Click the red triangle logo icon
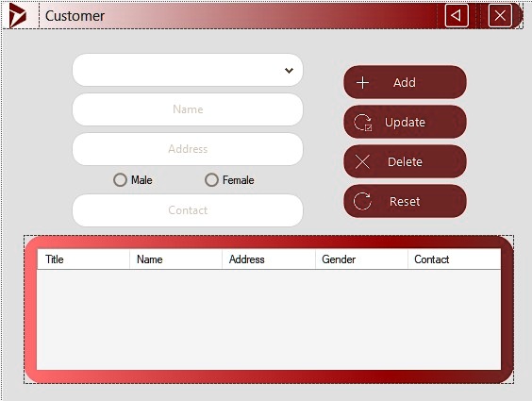This screenshot has width=532, height=401. (17, 16)
